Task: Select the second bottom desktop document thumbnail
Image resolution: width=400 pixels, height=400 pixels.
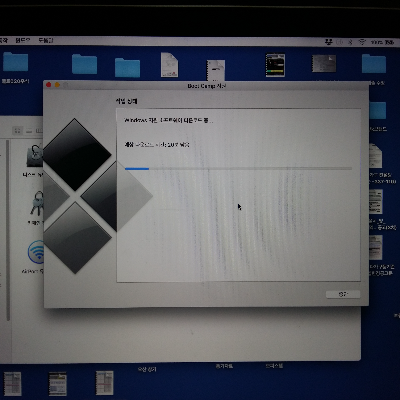Action: point(57,384)
